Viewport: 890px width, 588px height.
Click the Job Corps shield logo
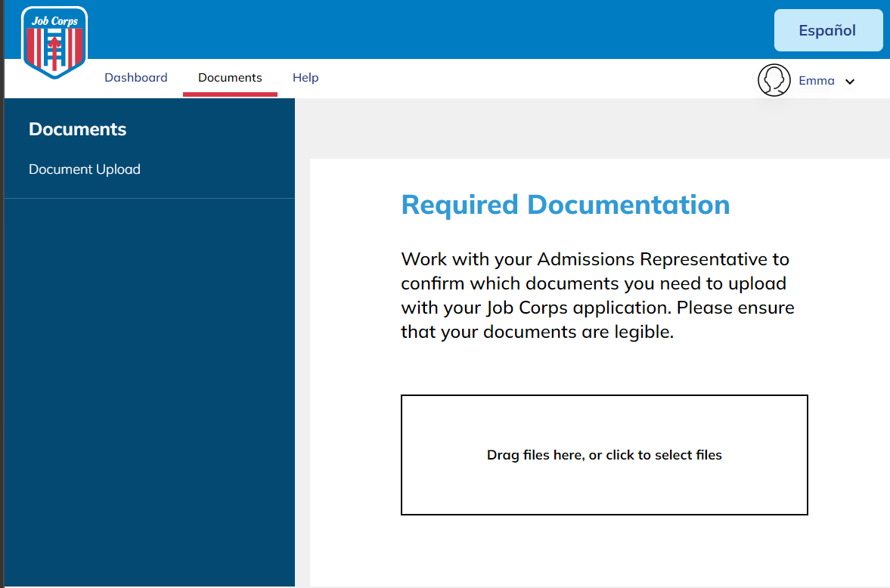click(54, 42)
